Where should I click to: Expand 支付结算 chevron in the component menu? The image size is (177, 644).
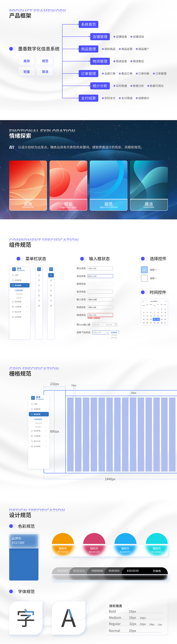point(27,317)
